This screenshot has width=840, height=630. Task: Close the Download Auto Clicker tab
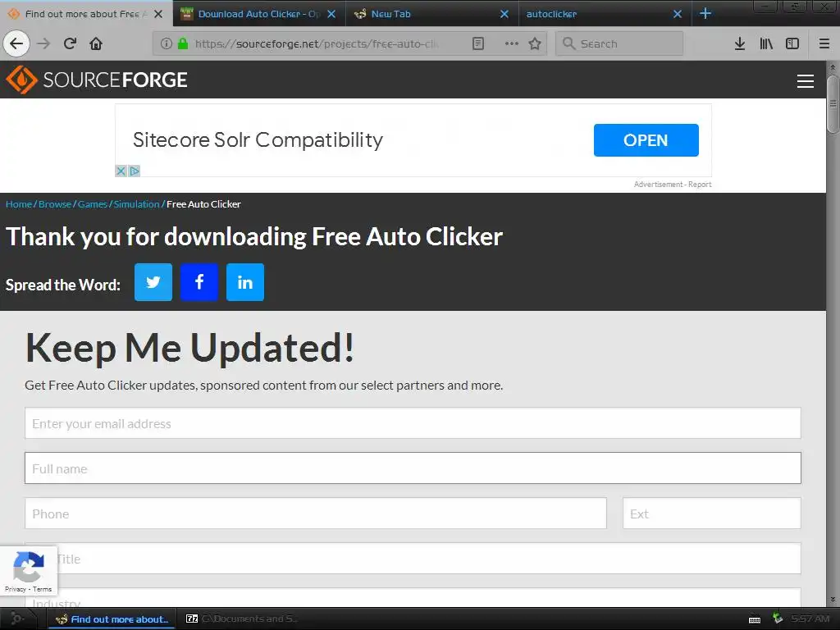[331, 14]
